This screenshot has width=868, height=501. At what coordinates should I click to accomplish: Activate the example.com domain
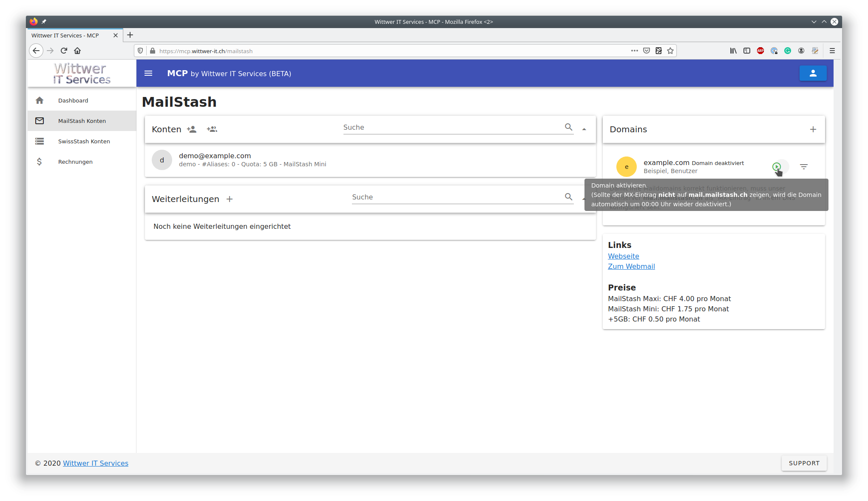777,167
